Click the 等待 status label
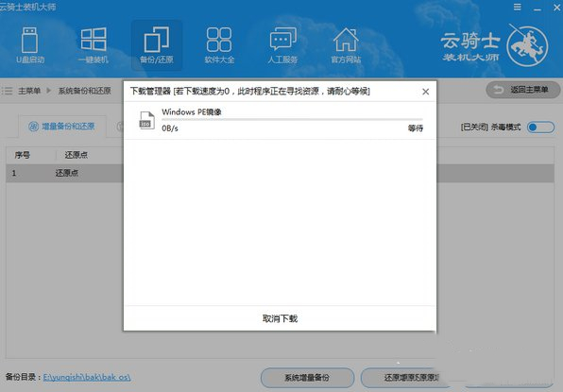 [416, 128]
